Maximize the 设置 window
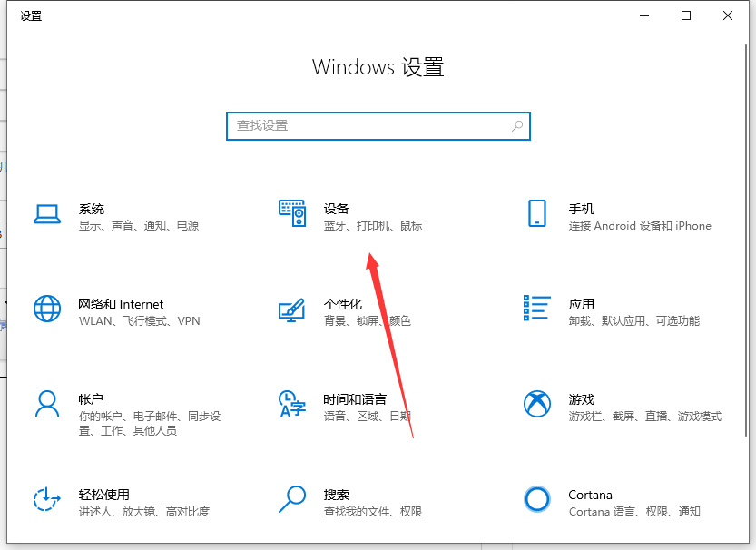This screenshot has height=550, width=756. (686, 16)
